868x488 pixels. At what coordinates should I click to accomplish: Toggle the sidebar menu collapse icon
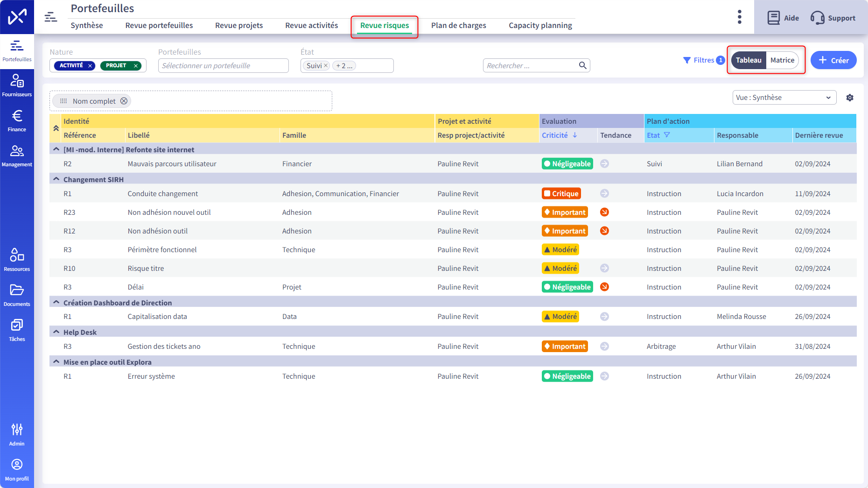(x=51, y=17)
